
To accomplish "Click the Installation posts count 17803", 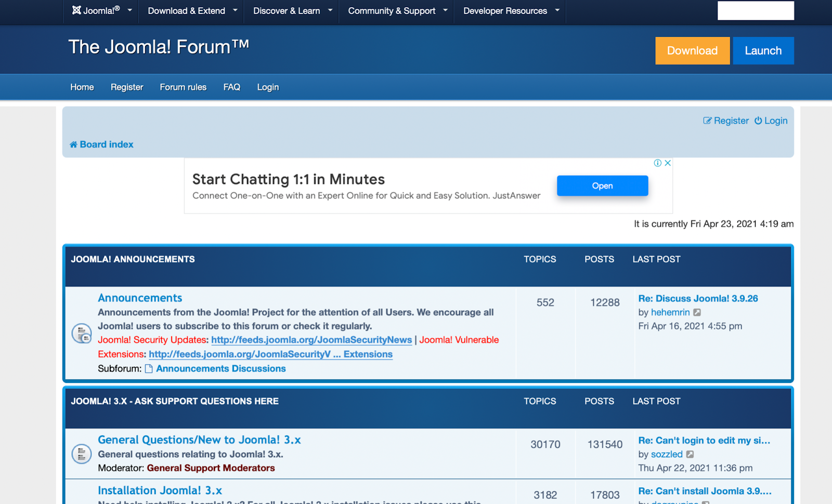I will pos(605,495).
